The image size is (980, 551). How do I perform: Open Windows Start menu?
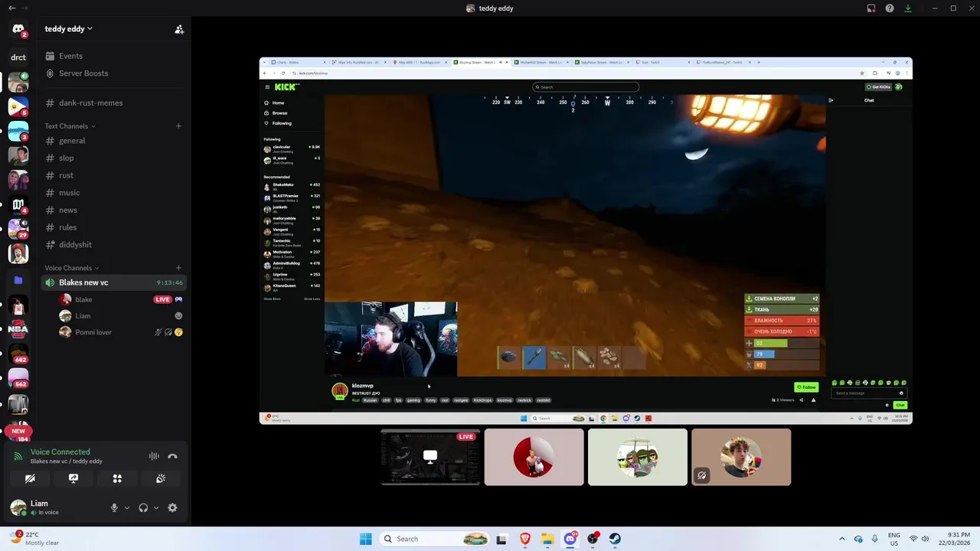point(365,539)
